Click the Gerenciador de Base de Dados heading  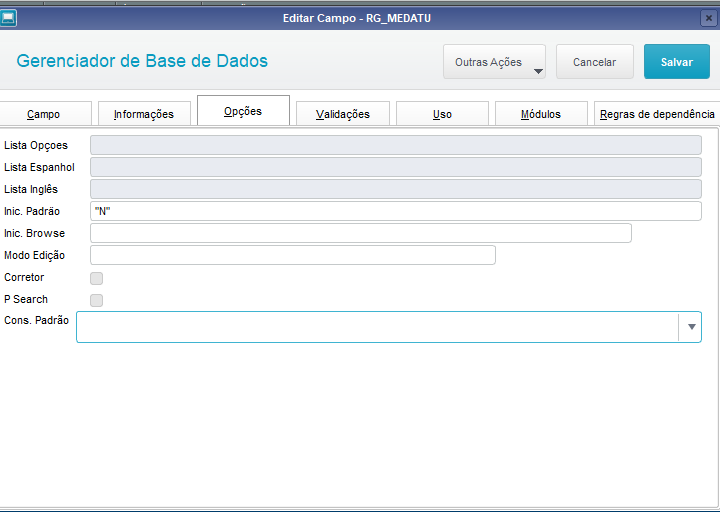pyautogui.click(x=142, y=61)
